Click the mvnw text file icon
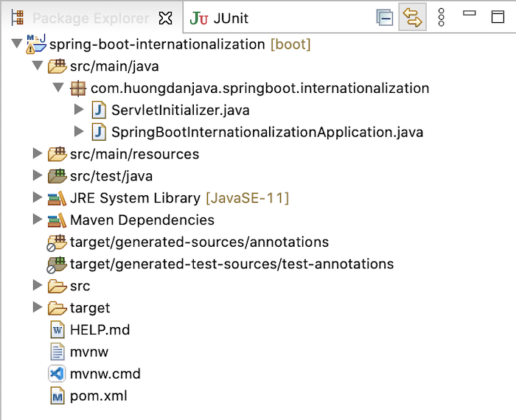This screenshot has width=516, height=420. tap(57, 352)
